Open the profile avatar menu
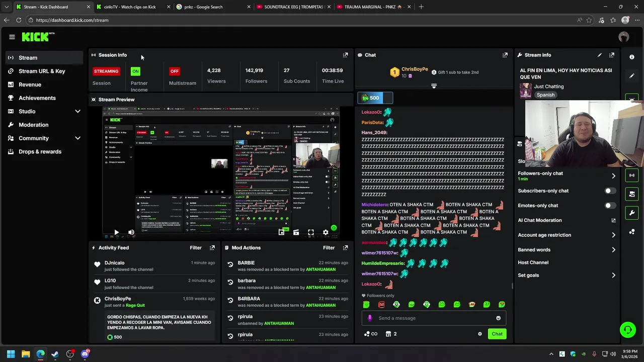 (x=624, y=37)
